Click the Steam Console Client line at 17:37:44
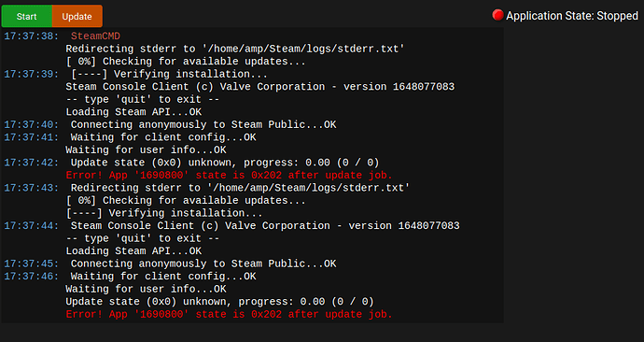This screenshot has width=644, height=342. click(265, 226)
